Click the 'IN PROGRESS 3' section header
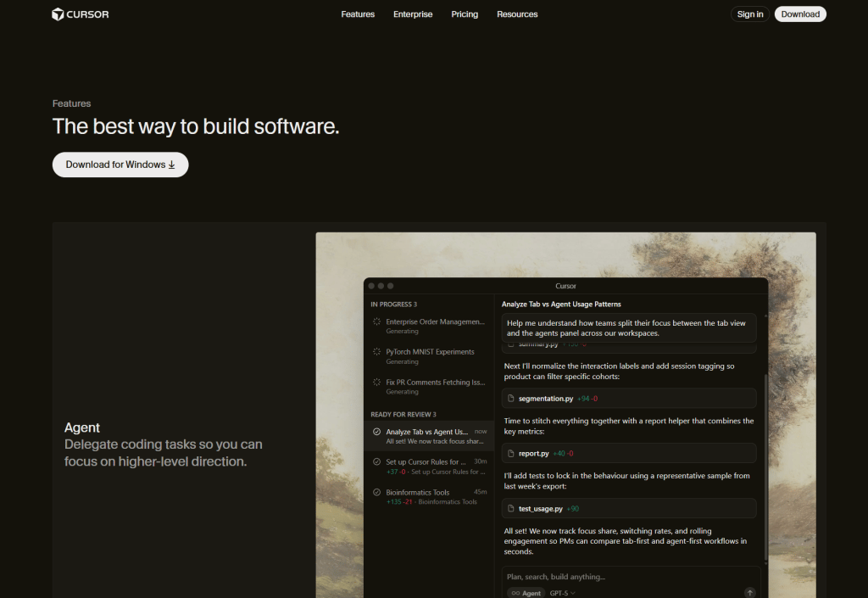Image resolution: width=868 pixels, height=598 pixels. coord(393,305)
